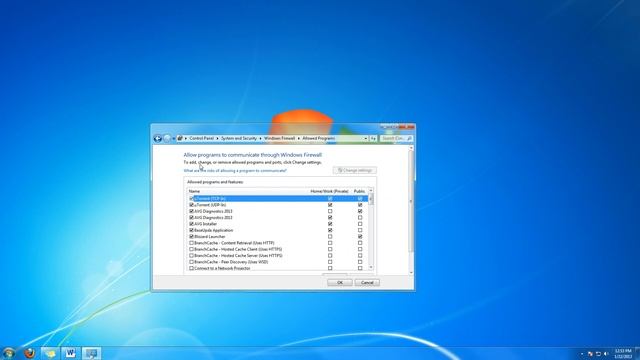Open the taskbar clock and date

(623, 353)
